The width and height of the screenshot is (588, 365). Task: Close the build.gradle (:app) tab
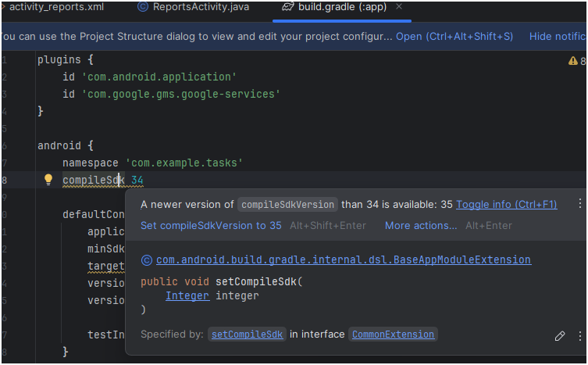point(400,7)
